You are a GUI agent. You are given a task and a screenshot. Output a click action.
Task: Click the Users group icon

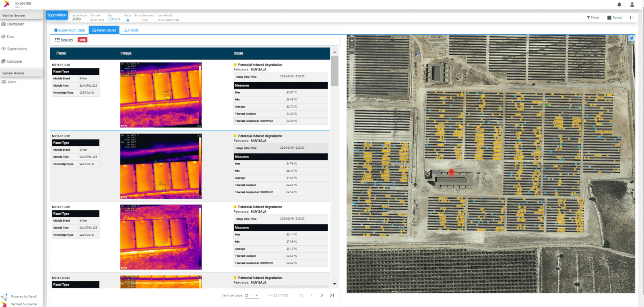point(4,82)
